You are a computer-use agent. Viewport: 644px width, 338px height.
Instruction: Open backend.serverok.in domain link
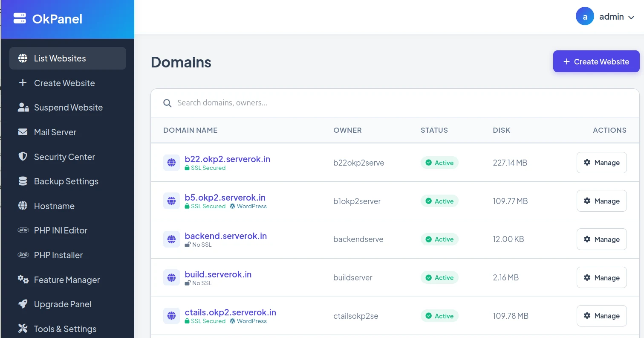(x=225, y=236)
